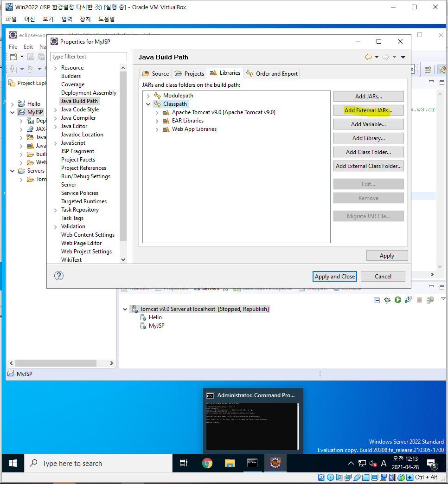Open File Explorer from taskbar
448x484 pixels.
[230, 463]
